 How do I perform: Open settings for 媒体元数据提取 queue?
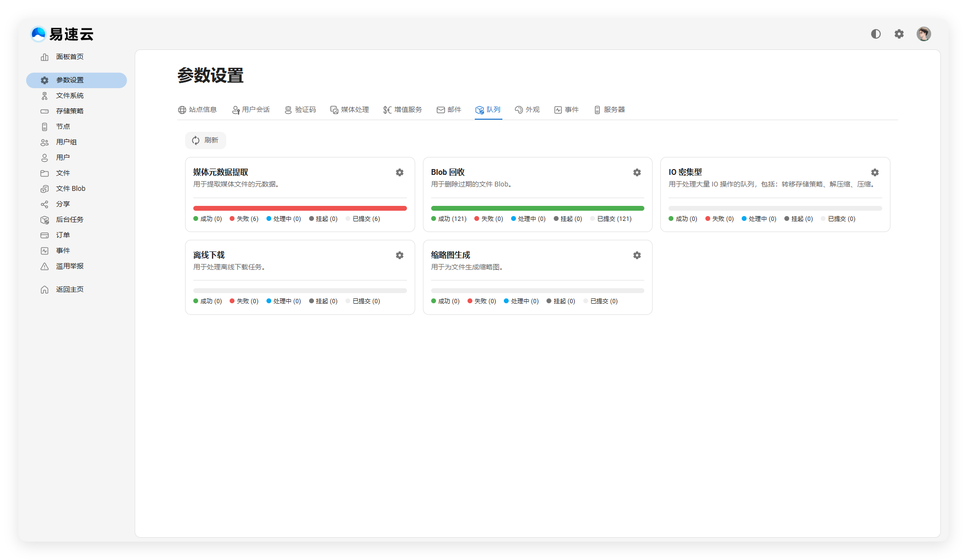pyautogui.click(x=399, y=172)
